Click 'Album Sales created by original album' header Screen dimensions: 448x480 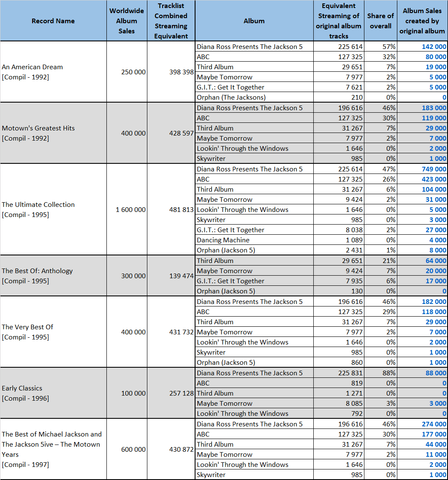point(422,21)
